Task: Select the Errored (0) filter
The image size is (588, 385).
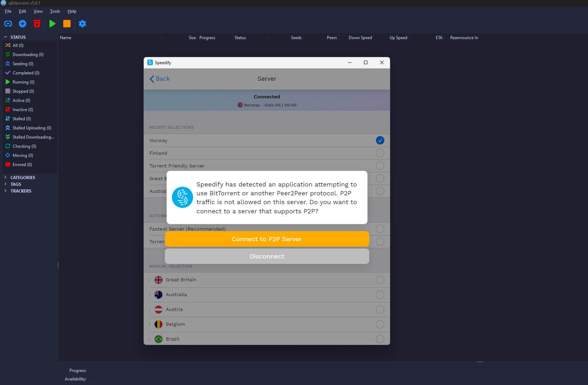Action: click(30, 165)
